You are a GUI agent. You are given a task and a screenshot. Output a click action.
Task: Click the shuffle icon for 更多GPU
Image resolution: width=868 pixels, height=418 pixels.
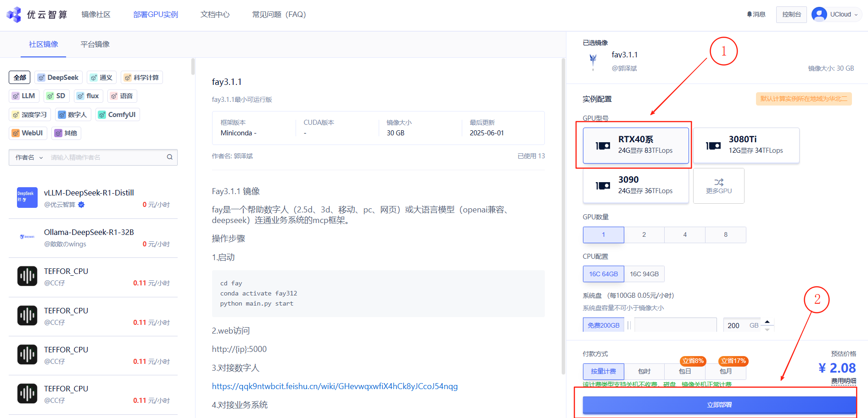point(719,182)
